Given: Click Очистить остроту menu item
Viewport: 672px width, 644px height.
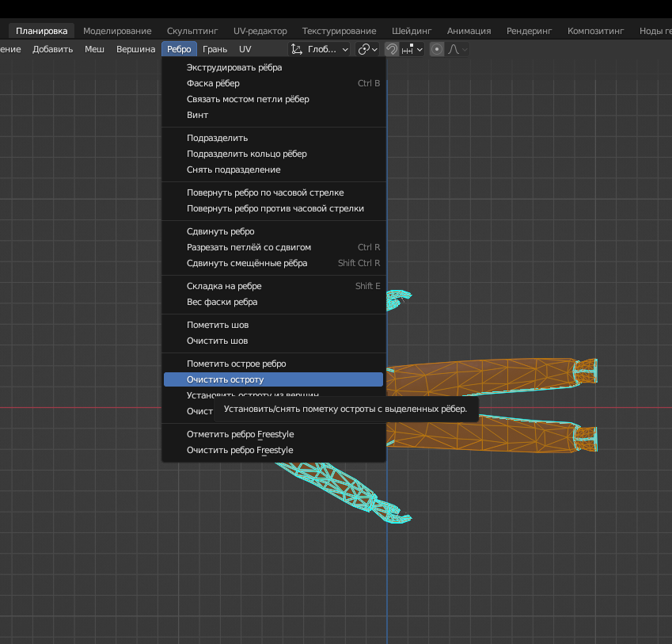Looking at the screenshot, I should pyautogui.click(x=225, y=379).
